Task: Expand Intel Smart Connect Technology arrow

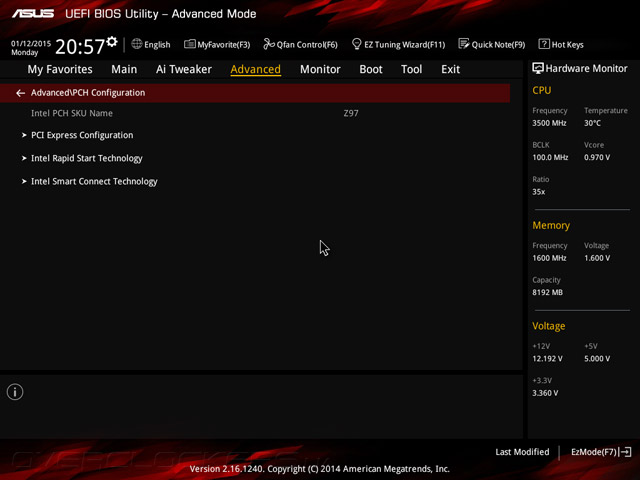Action: [x=24, y=182]
